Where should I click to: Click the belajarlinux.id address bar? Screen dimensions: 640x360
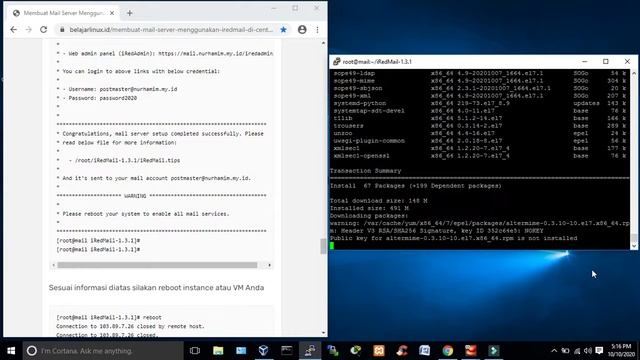[171, 29]
